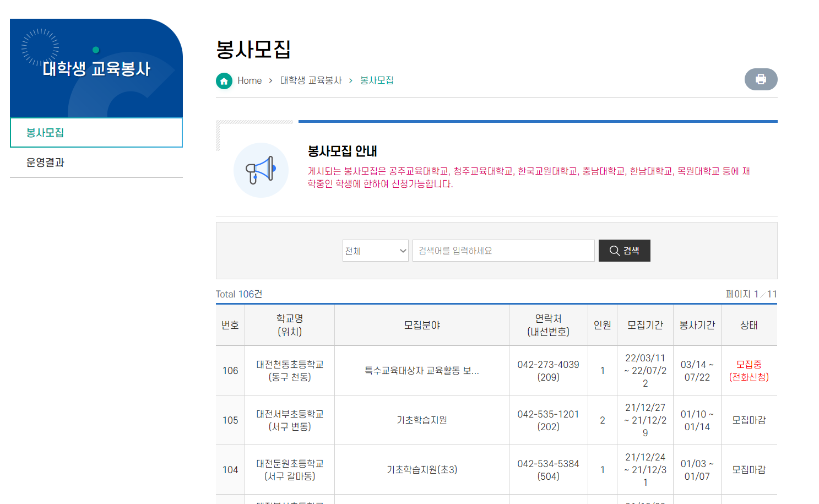Click the megaphone announcement icon
Viewport: 819px width, 504px height.
pos(261,170)
